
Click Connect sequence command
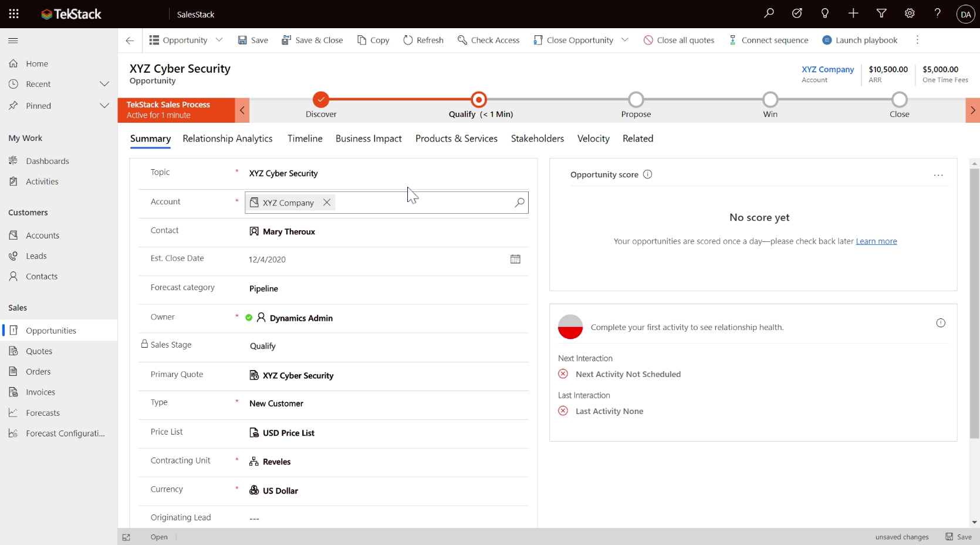click(768, 40)
